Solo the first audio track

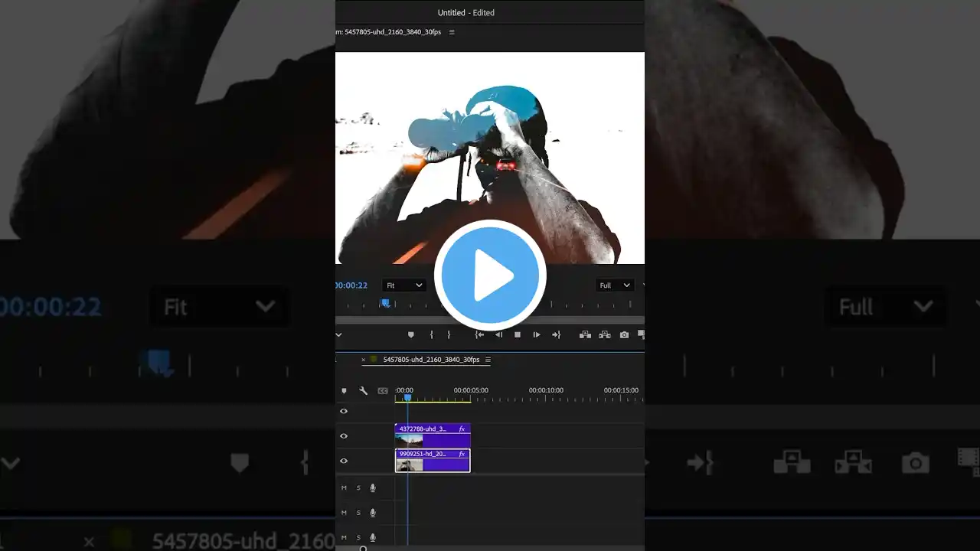[358, 487]
